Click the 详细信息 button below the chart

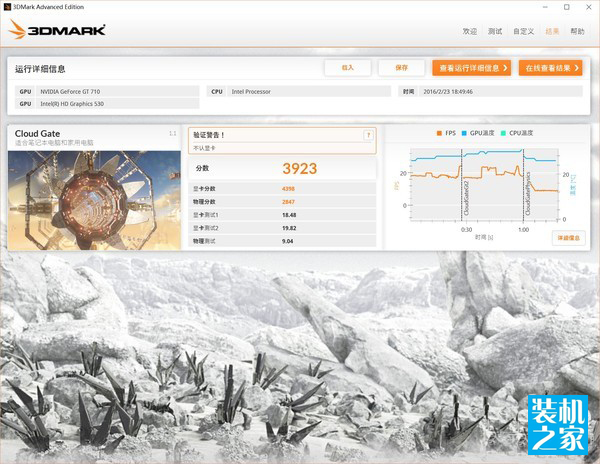click(x=568, y=238)
